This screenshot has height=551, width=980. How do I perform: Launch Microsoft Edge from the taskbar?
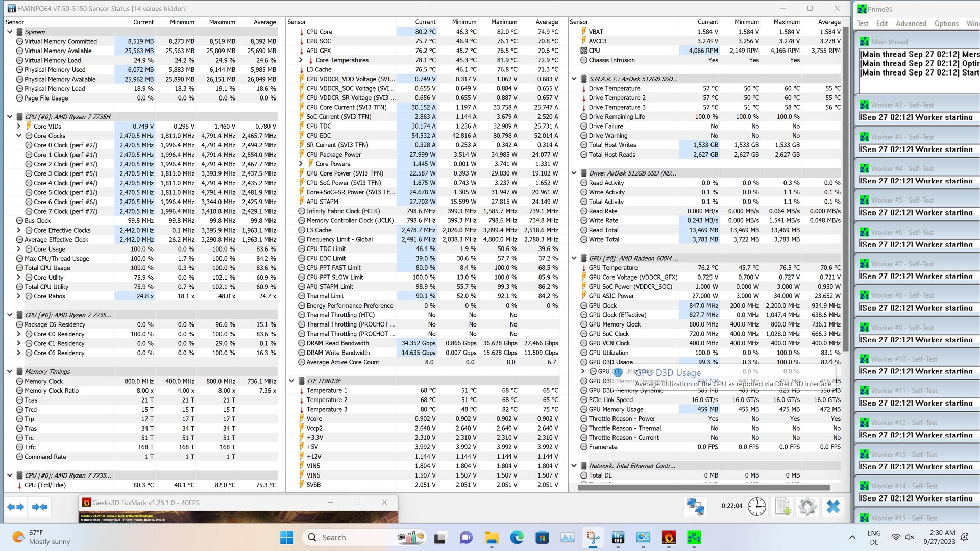tap(517, 537)
